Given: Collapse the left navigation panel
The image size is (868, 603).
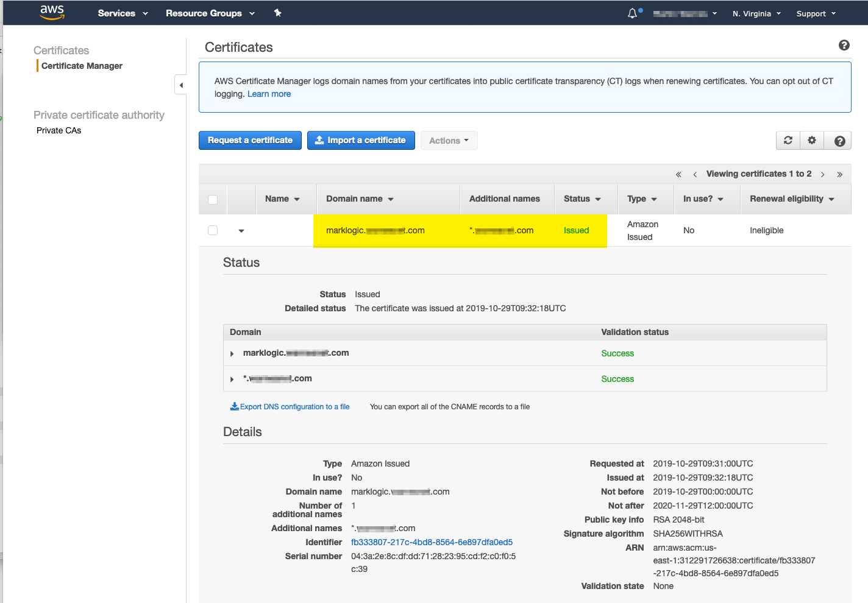Looking at the screenshot, I should click(180, 85).
